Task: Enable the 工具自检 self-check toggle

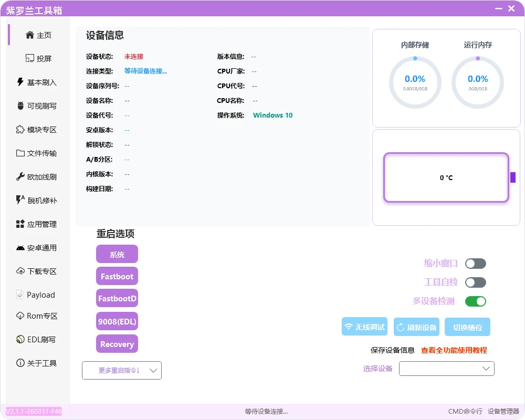Action: [x=475, y=282]
